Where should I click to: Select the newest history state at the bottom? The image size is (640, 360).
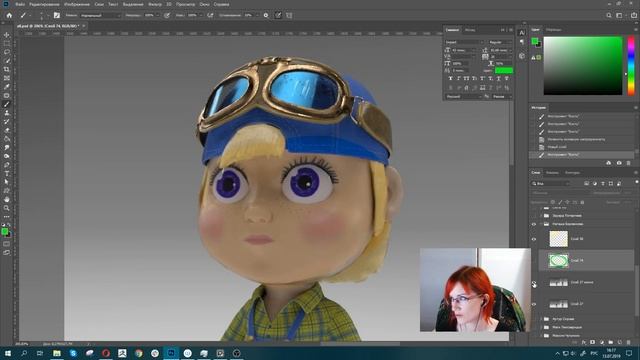point(581,155)
